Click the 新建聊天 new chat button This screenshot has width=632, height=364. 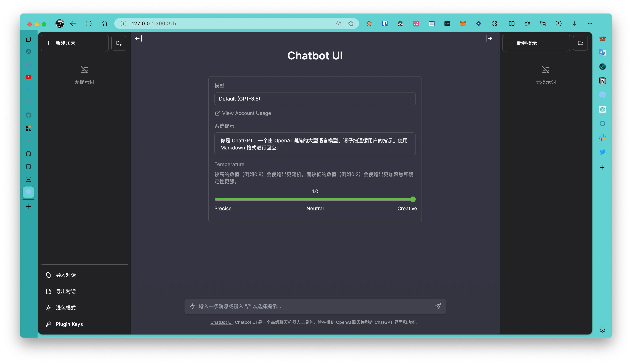tap(75, 43)
